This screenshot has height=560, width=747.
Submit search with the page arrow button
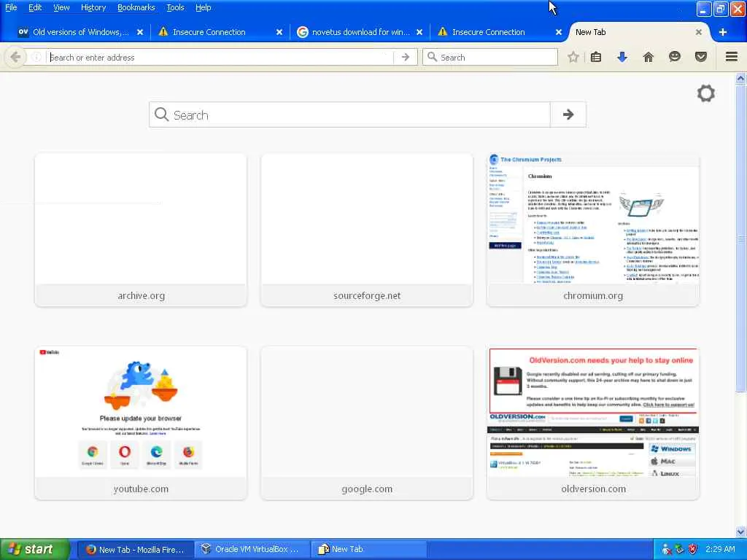click(x=568, y=114)
